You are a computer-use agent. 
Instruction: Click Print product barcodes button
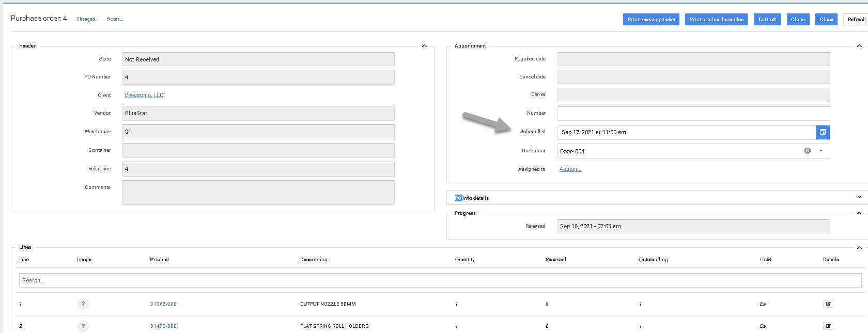[x=716, y=19]
